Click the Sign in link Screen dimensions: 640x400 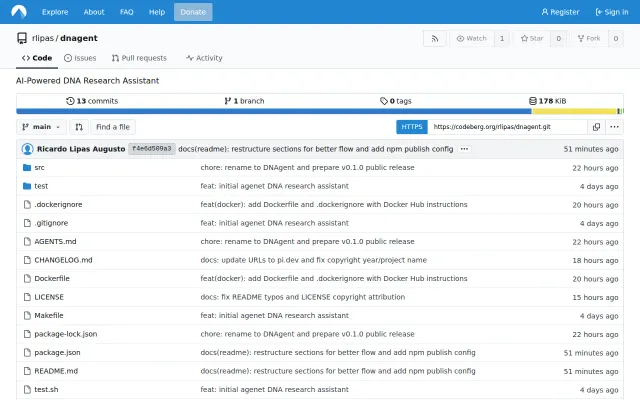612,12
